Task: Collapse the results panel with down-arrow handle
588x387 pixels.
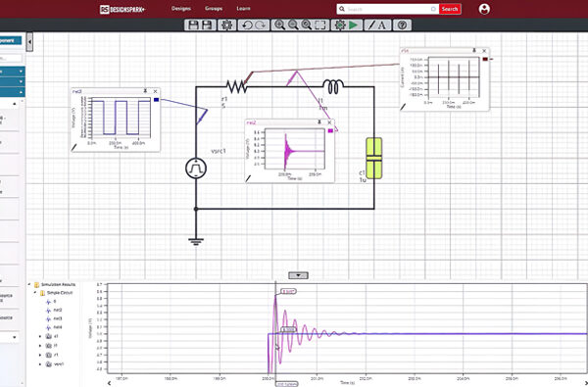Action: pos(298,275)
